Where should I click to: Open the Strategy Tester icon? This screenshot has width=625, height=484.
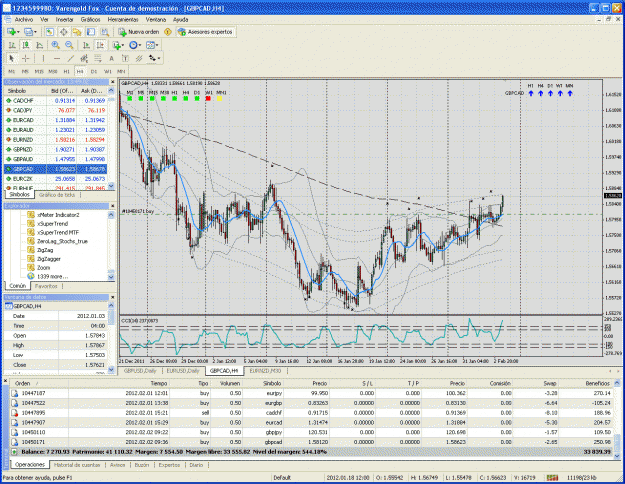point(104,32)
